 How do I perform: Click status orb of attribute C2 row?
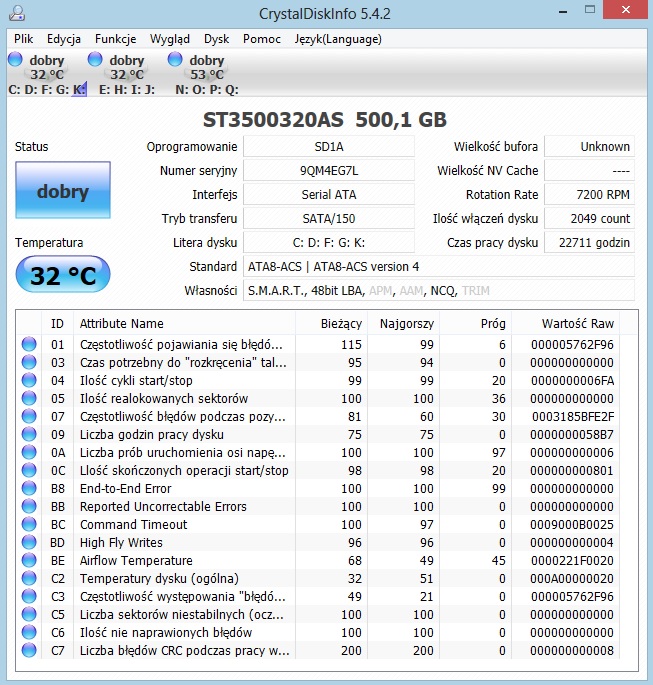[x=29, y=578]
